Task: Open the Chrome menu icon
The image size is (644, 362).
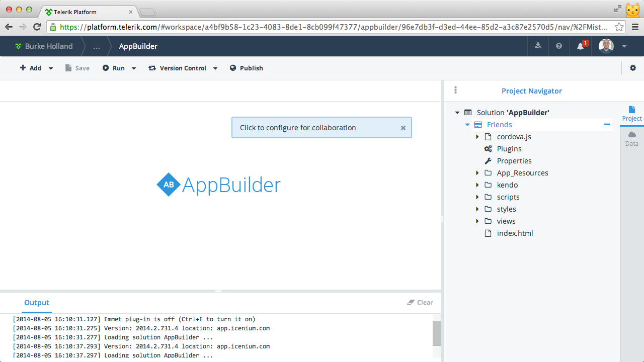Action: click(x=634, y=27)
